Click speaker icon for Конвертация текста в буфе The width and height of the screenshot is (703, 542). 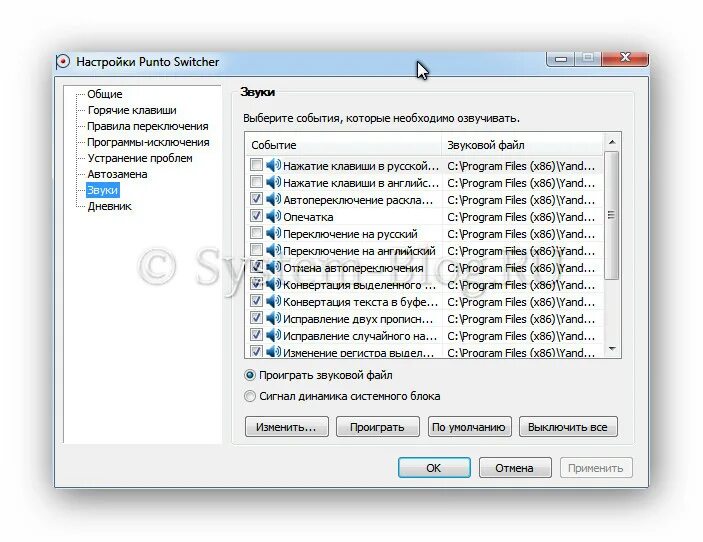(x=273, y=302)
